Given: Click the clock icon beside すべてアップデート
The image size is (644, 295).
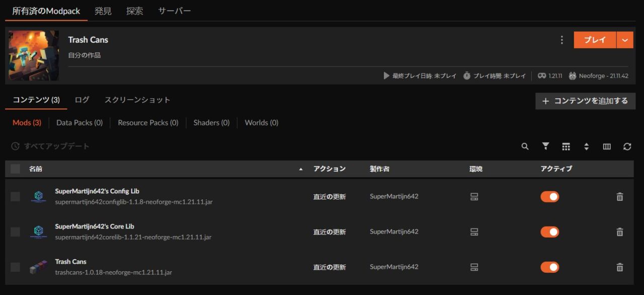Looking at the screenshot, I should click(x=16, y=146).
